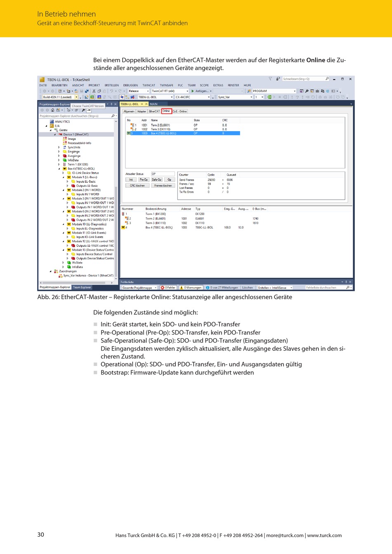Image resolution: width=392 pixels, height=554 pixels.
Task: Click the green WcState icon
Action: click(69, 263)
